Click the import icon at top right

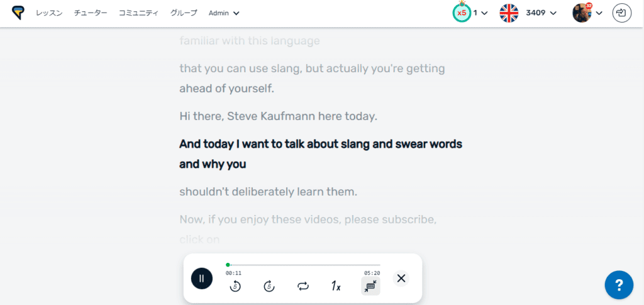621,13
